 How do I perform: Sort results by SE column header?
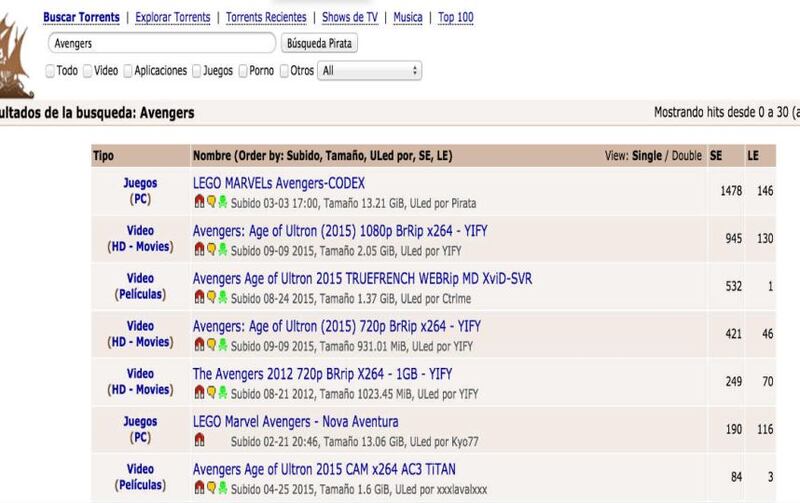pyautogui.click(x=716, y=156)
